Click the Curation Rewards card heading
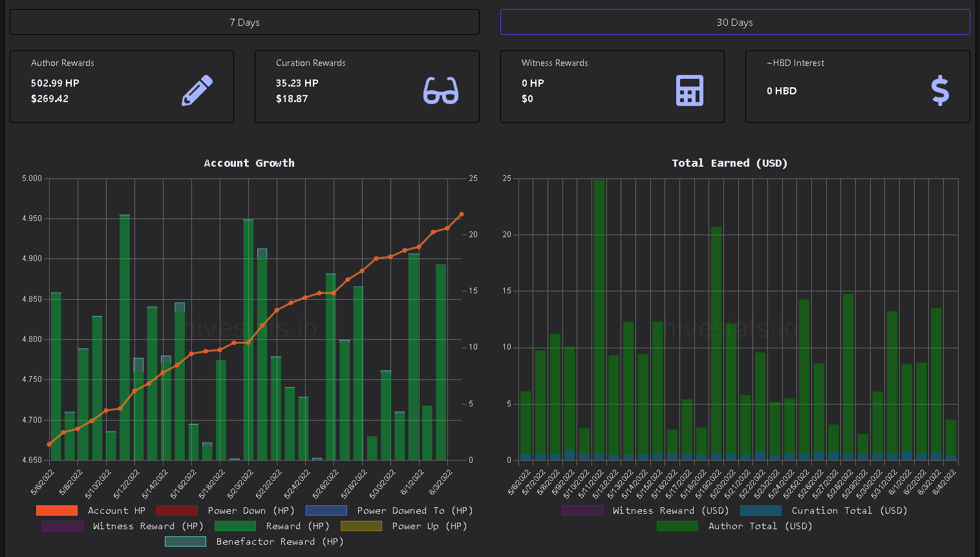 (311, 63)
